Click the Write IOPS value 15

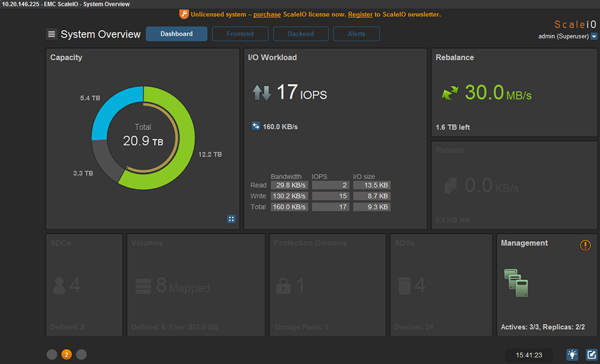point(331,195)
